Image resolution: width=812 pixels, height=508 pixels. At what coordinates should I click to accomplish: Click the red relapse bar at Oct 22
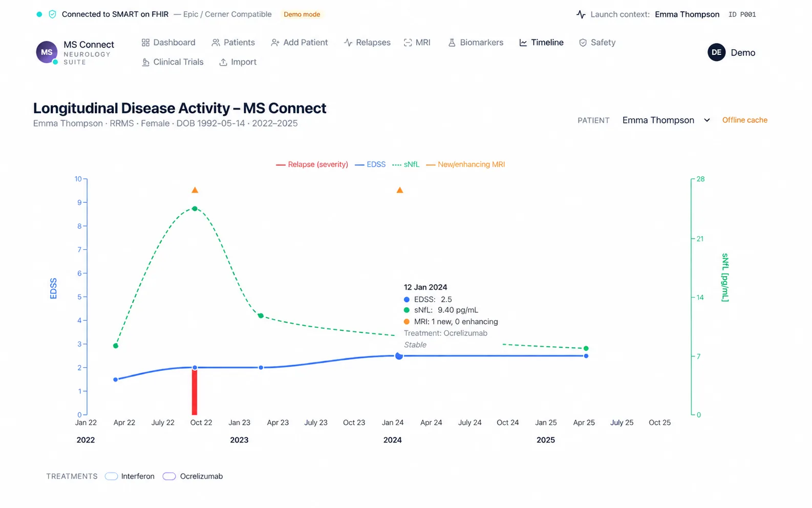point(195,392)
